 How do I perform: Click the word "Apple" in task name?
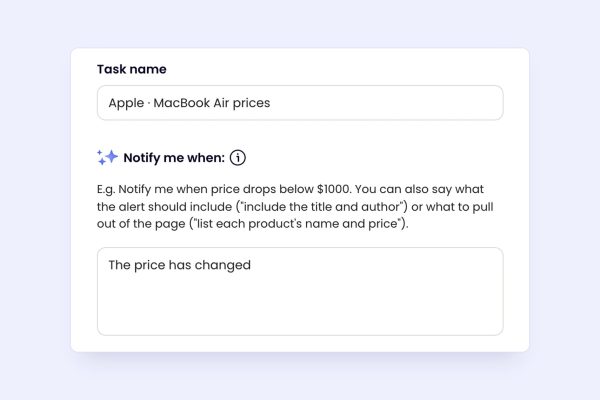click(x=126, y=103)
